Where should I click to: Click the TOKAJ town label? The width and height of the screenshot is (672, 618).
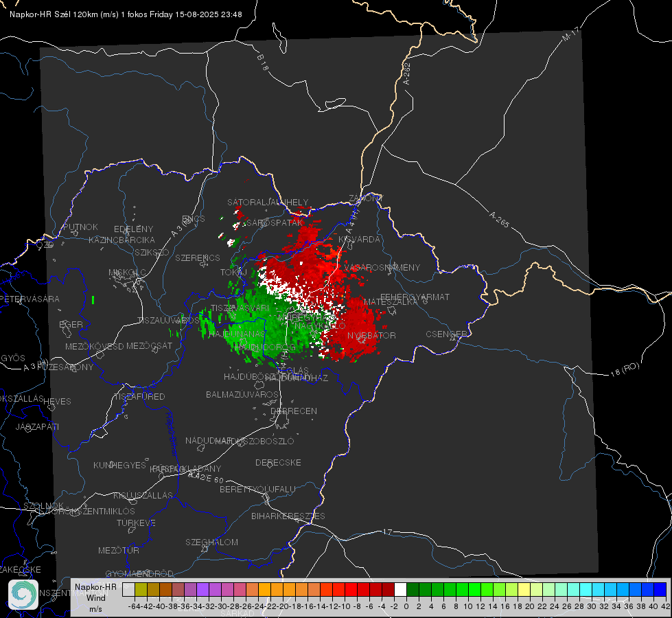point(233,273)
